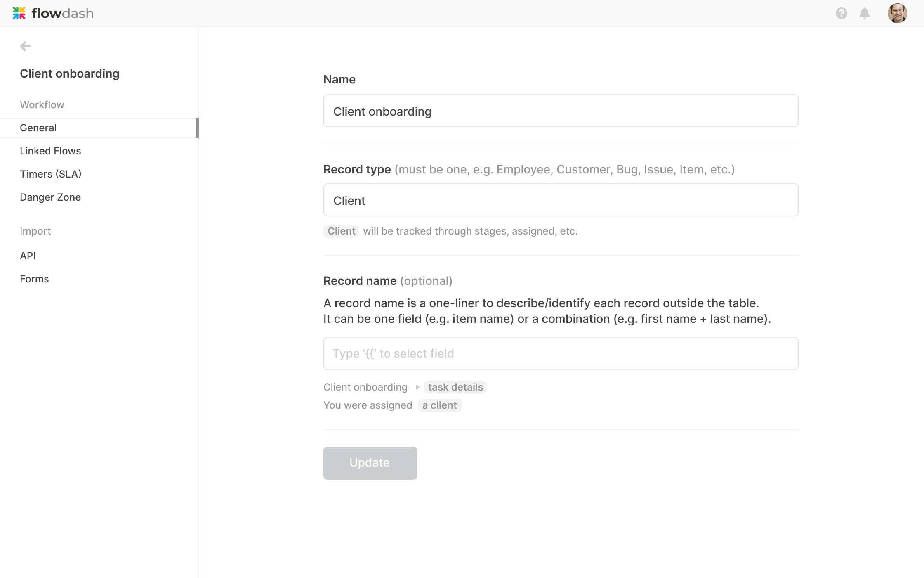Click the Name input field
Screen dimensions: 924x578
[x=561, y=111]
